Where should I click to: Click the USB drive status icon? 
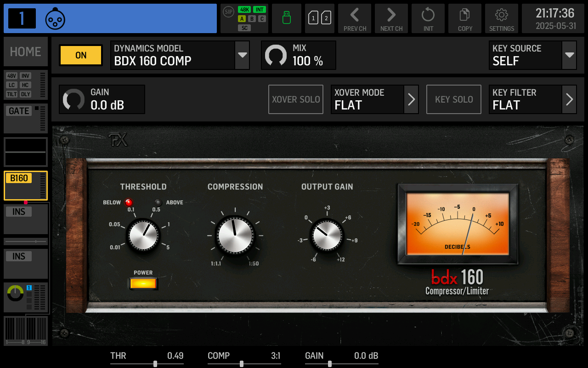click(286, 18)
